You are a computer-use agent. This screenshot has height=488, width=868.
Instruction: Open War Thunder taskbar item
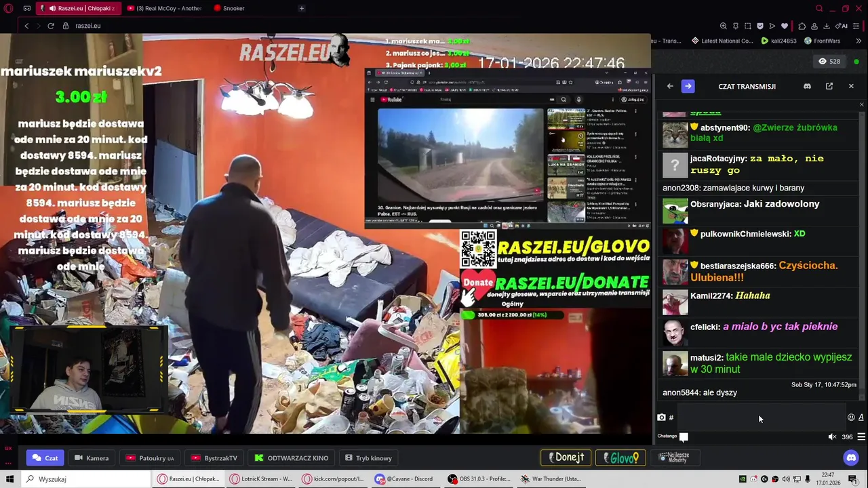551,479
